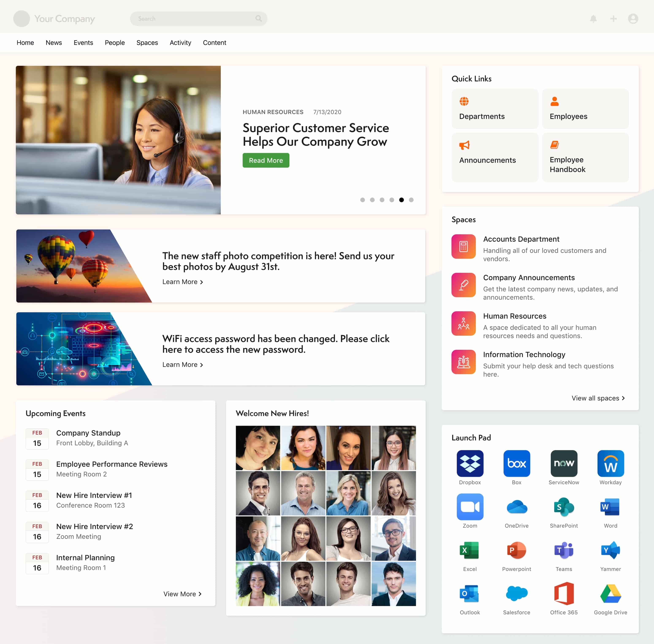Click the Read More button
Image resolution: width=654 pixels, height=644 pixels.
coord(266,160)
